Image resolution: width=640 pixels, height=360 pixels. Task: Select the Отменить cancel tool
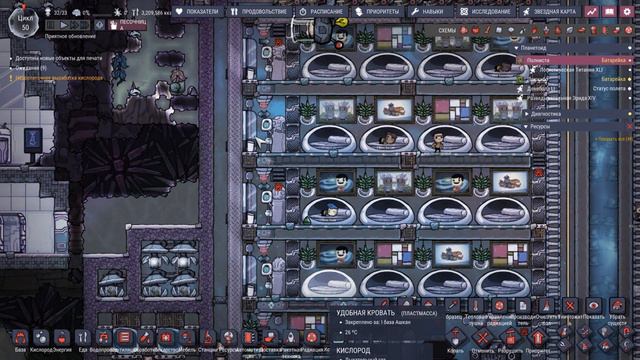(x=483, y=338)
